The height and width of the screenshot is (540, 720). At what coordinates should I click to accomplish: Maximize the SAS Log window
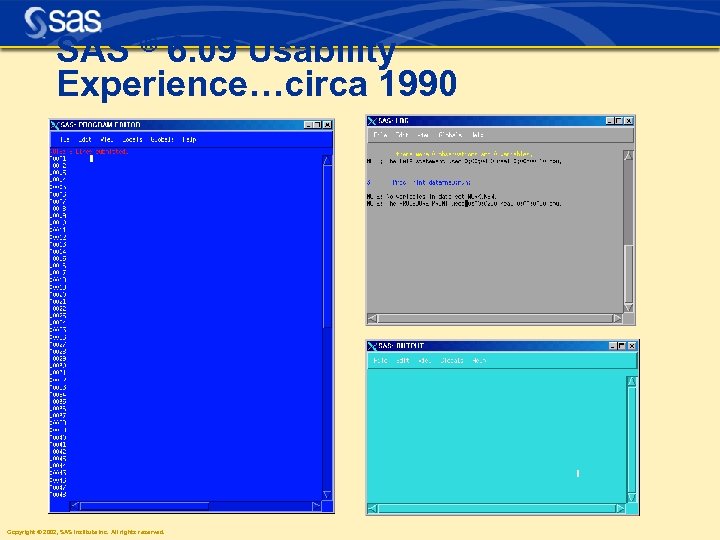619,121
